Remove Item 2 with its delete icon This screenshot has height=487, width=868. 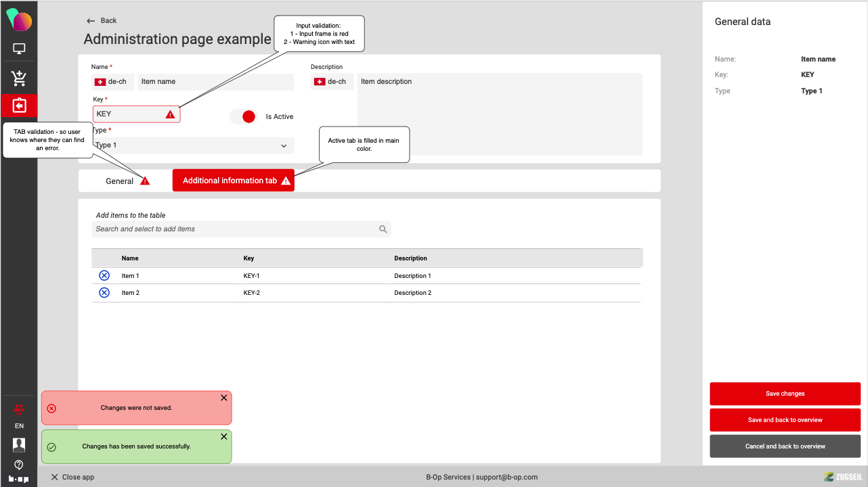(104, 292)
